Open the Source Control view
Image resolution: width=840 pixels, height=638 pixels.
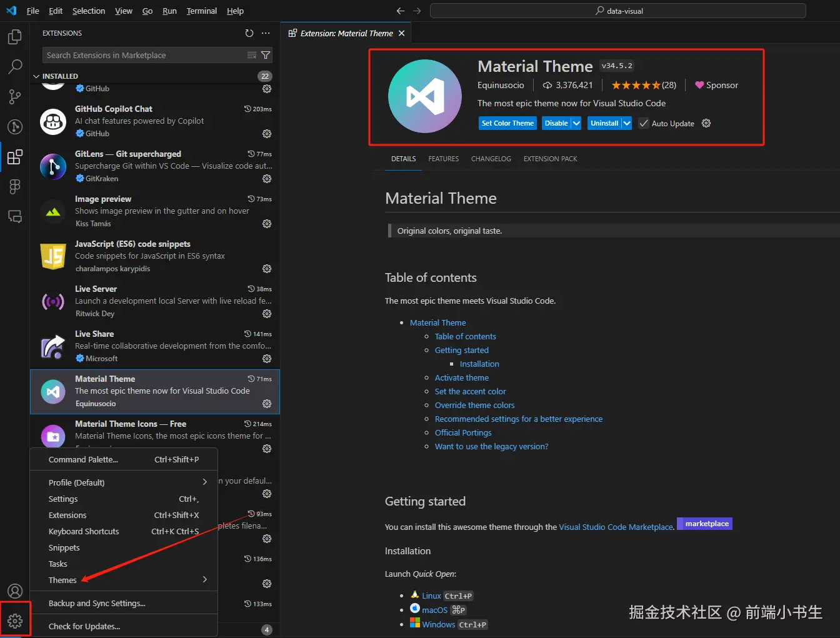(15, 97)
